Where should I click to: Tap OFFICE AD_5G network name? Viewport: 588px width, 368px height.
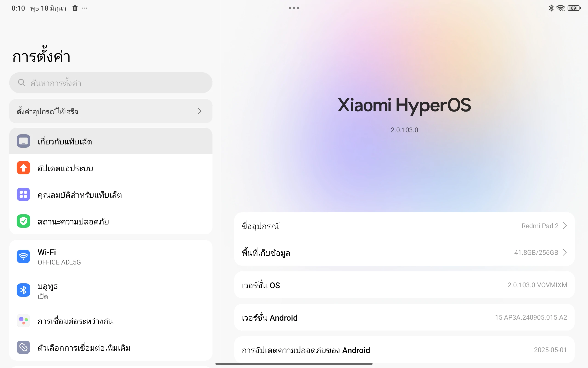[59, 262]
